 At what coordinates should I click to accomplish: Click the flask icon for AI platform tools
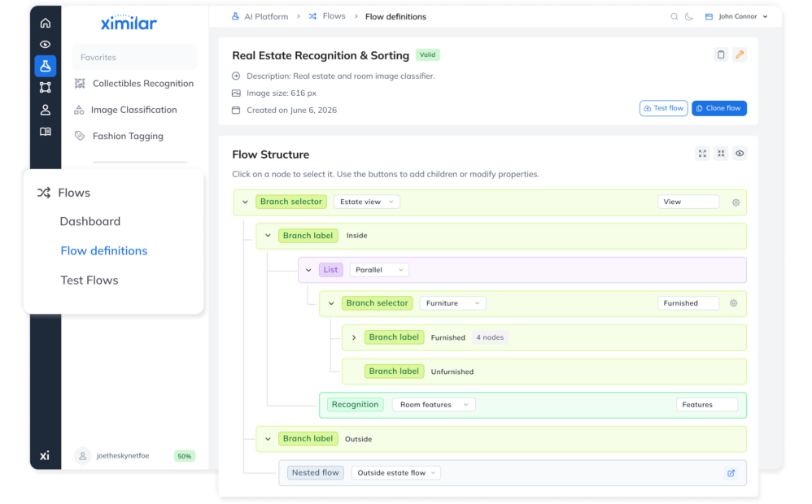pyautogui.click(x=46, y=66)
